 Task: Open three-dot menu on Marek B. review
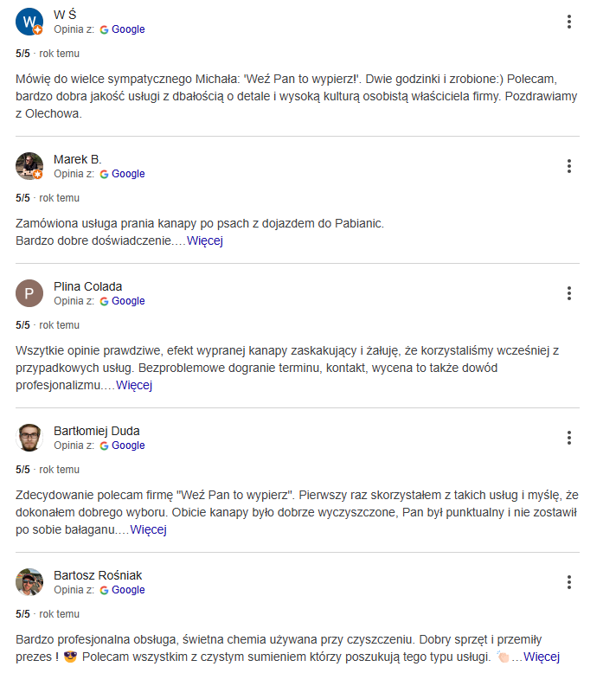click(568, 166)
